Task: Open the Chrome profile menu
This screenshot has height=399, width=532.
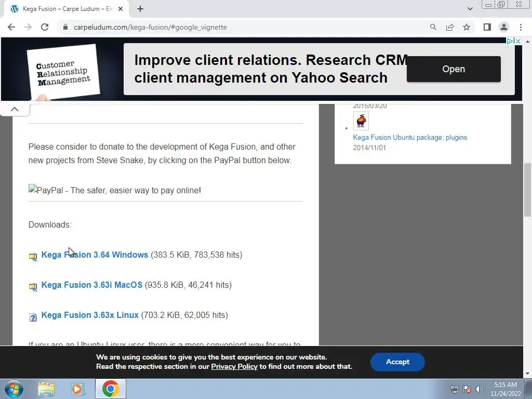Action: point(504,27)
